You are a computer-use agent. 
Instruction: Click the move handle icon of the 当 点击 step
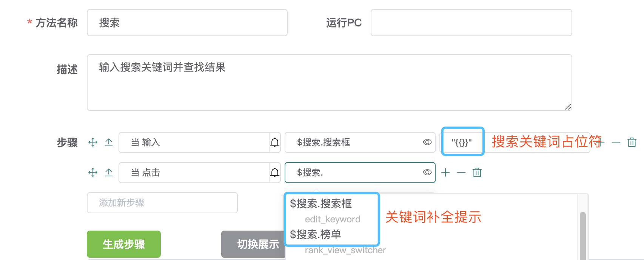(92, 173)
